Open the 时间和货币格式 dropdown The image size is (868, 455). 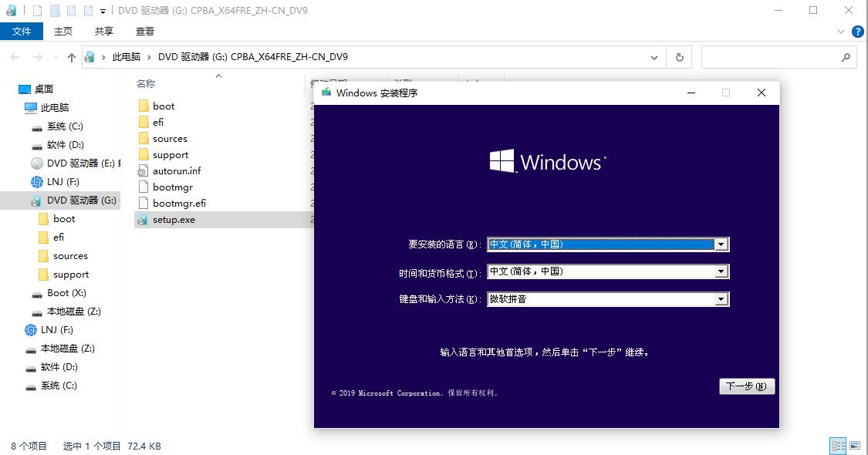point(721,271)
